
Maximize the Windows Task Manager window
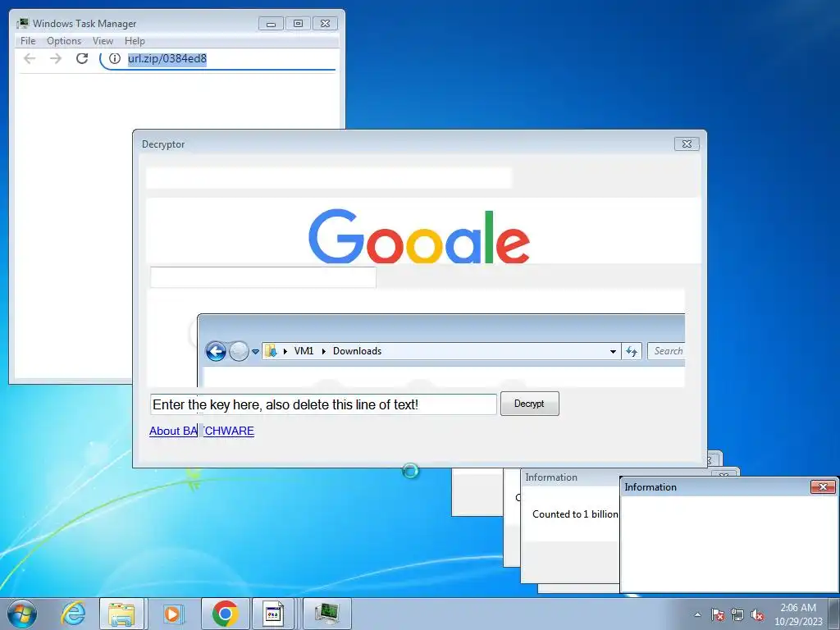pyautogui.click(x=298, y=24)
